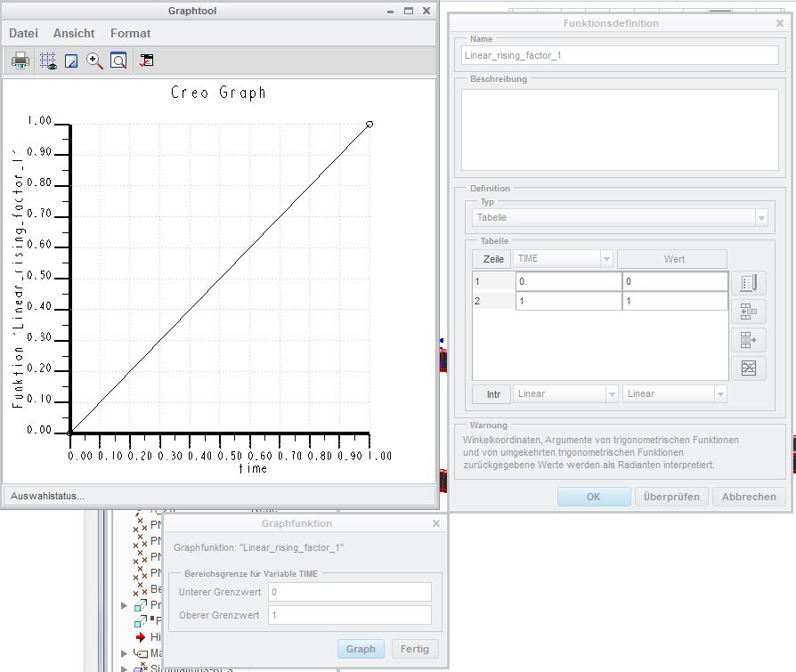Open the first Linear interpolation dropdown
Image resolution: width=796 pixels, height=672 pixels.
click(x=566, y=394)
